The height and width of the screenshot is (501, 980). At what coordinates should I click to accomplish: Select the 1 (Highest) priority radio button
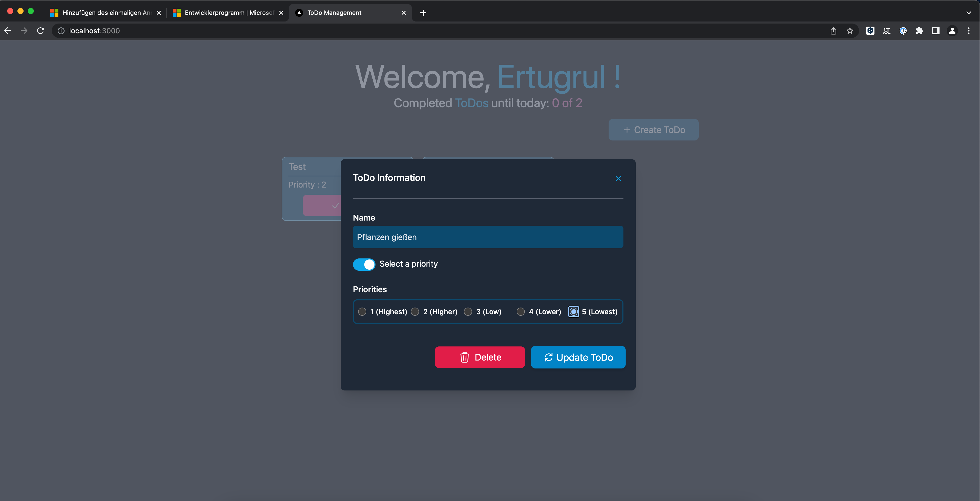pos(362,312)
